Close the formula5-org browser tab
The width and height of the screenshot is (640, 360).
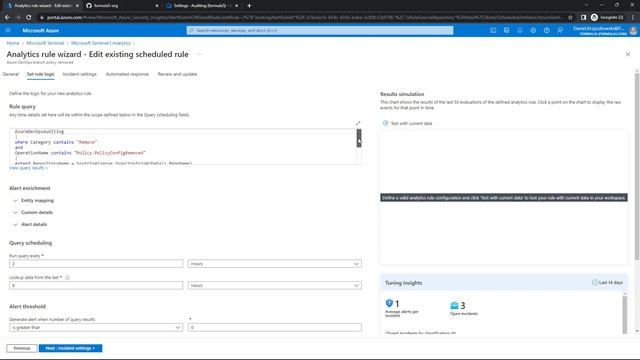[x=157, y=6]
